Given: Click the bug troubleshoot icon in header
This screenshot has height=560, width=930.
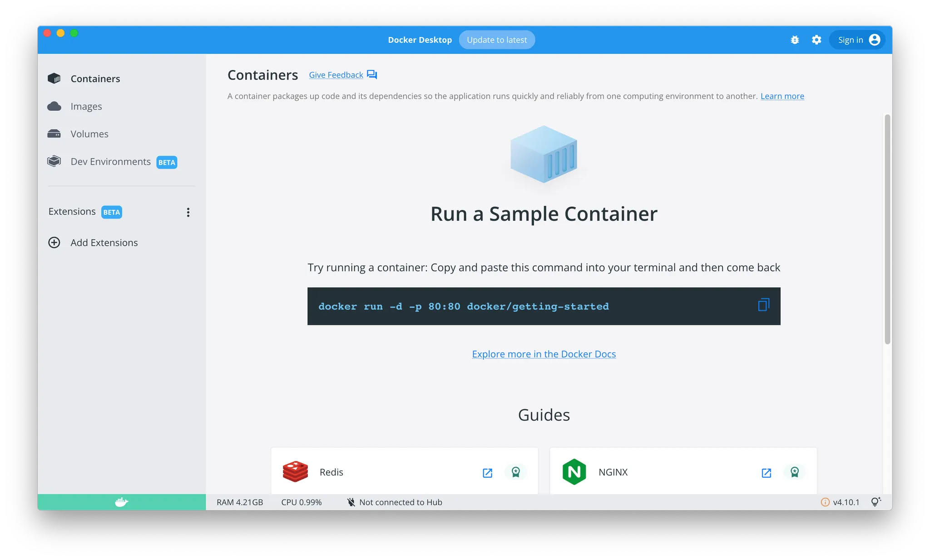Looking at the screenshot, I should point(795,40).
